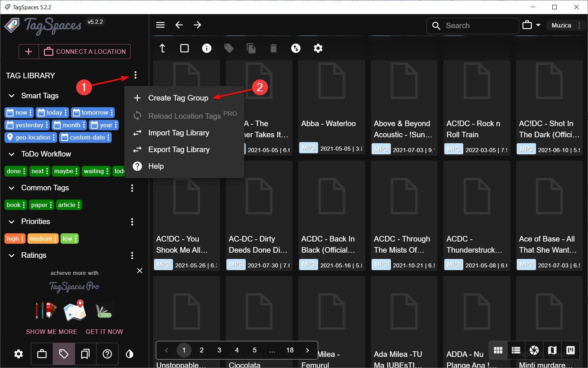Select Create Tag Group menu entry
This screenshot has width=588, height=368.
coord(184,98)
